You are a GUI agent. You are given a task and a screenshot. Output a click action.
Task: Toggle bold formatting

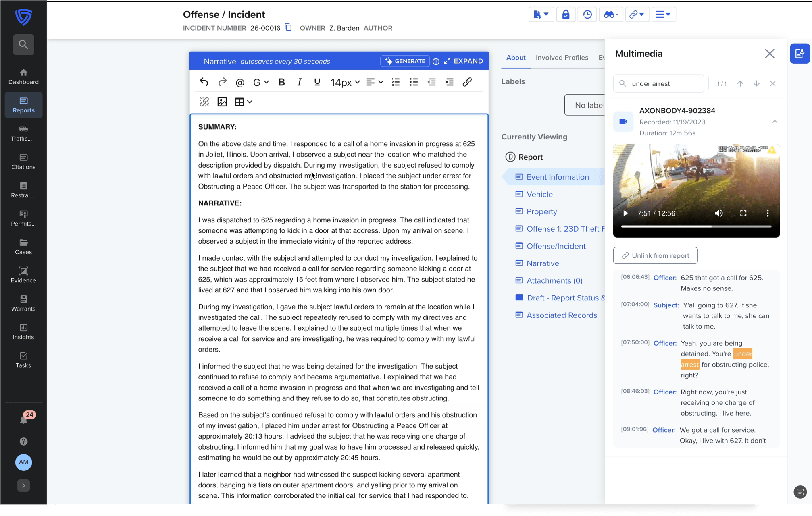click(x=282, y=82)
